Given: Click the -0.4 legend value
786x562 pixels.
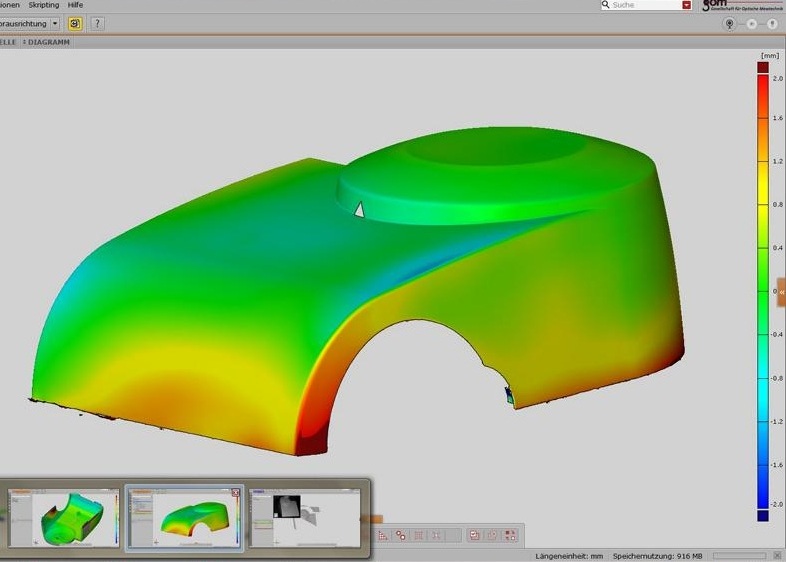Looking at the screenshot, I should coord(776,334).
